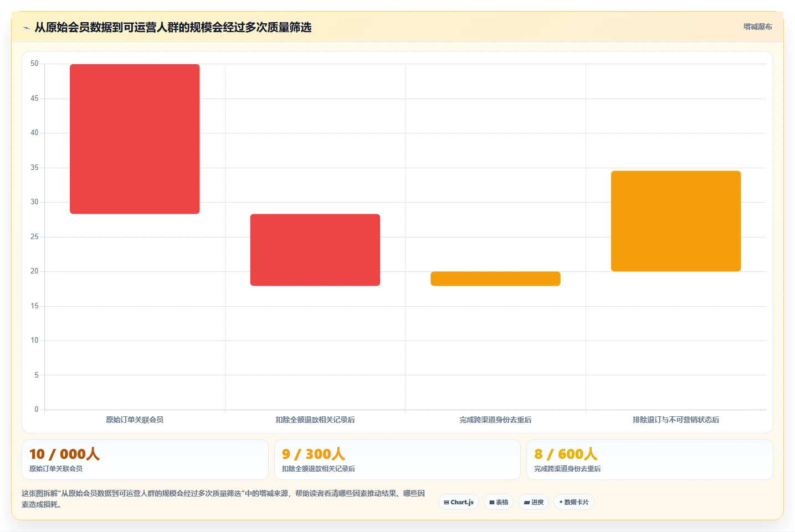Select the 9 / 300人 data card
Screen dimensions: 795x532
click(x=397, y=459)
